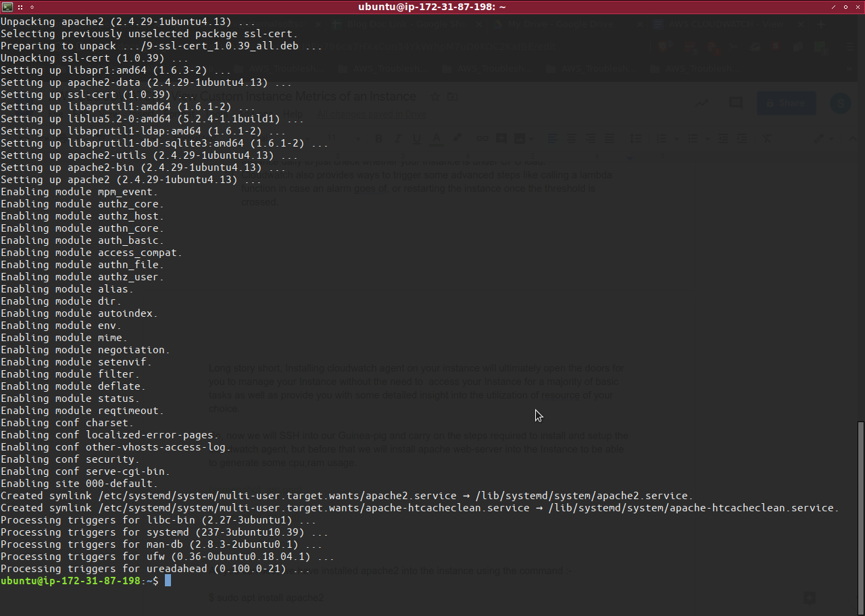
Task: Select right align in Docs toolbar
Action: [591, 138]
